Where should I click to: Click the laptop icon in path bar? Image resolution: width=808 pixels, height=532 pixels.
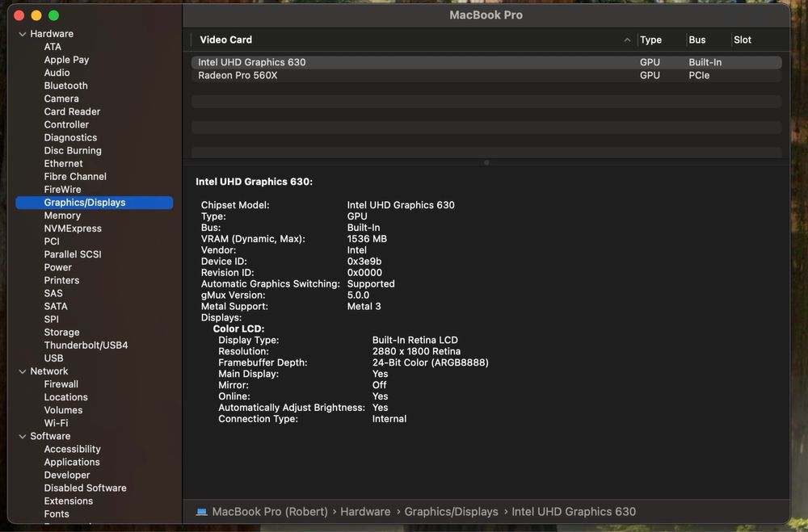[201, 511]
